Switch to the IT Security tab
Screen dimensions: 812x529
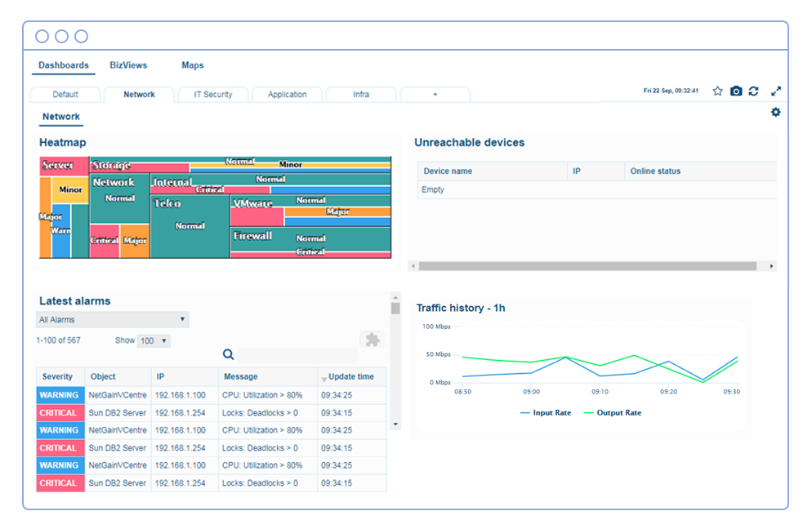pos(212,95)
